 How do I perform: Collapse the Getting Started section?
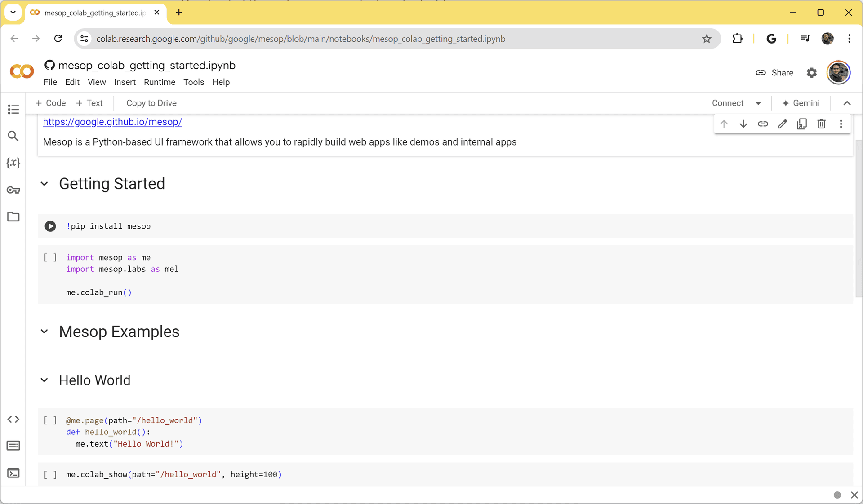pyautogui.click(x=44, y=184)
